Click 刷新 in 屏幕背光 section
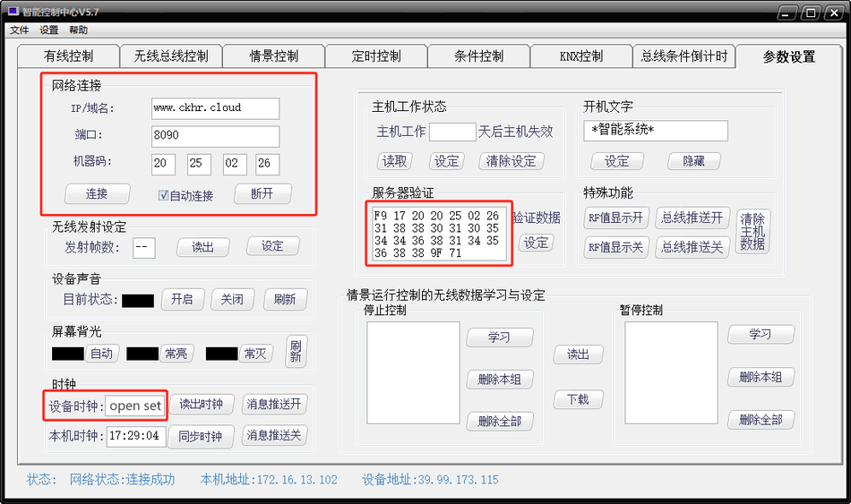The width and height of the screenshot is (851, 504). pyautogui.click(x=296, y=351)
